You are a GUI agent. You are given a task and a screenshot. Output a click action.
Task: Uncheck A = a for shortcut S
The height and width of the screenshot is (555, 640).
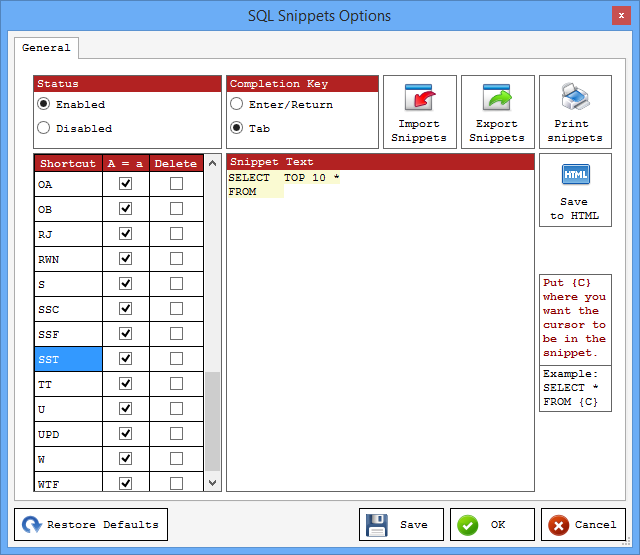(125, 284)
